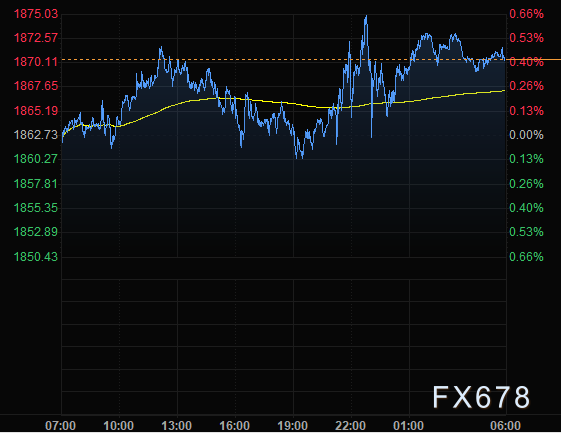This screenshot has width=561, height=433.
Task: Click the green 0.66% percentage label
Action: click(x=526, y=257)
